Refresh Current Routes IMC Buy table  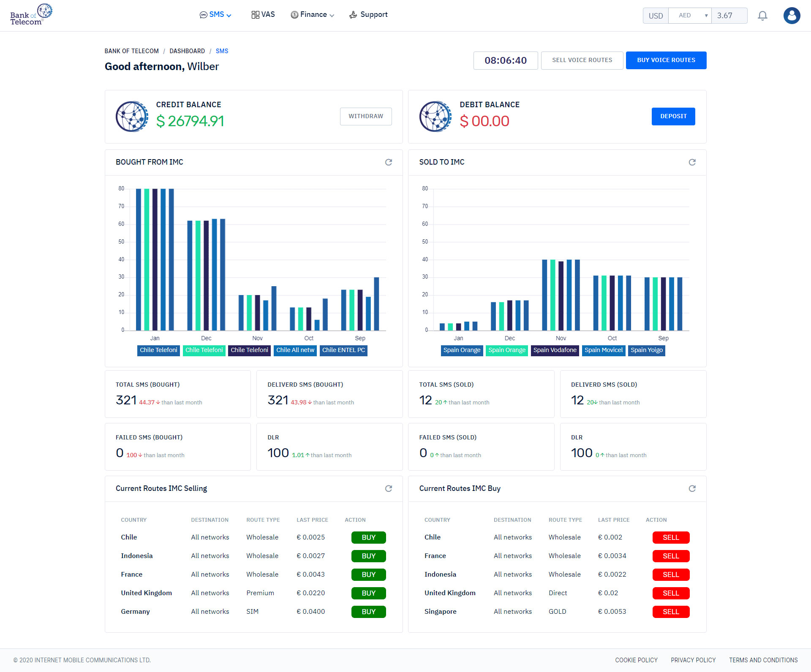click(692, 488)
